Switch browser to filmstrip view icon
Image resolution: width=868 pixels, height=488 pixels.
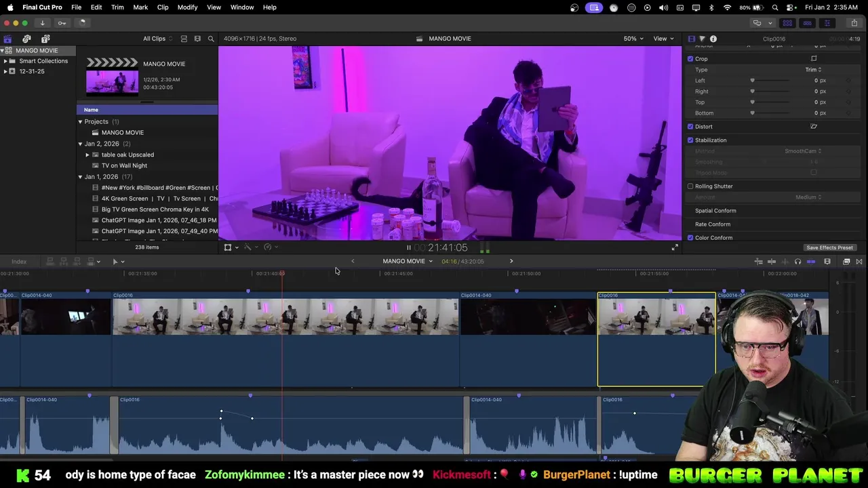[x=197, y=39]
